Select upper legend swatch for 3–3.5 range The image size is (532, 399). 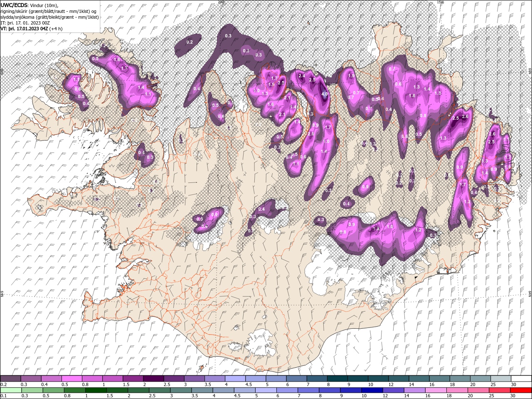click(194, 378)
